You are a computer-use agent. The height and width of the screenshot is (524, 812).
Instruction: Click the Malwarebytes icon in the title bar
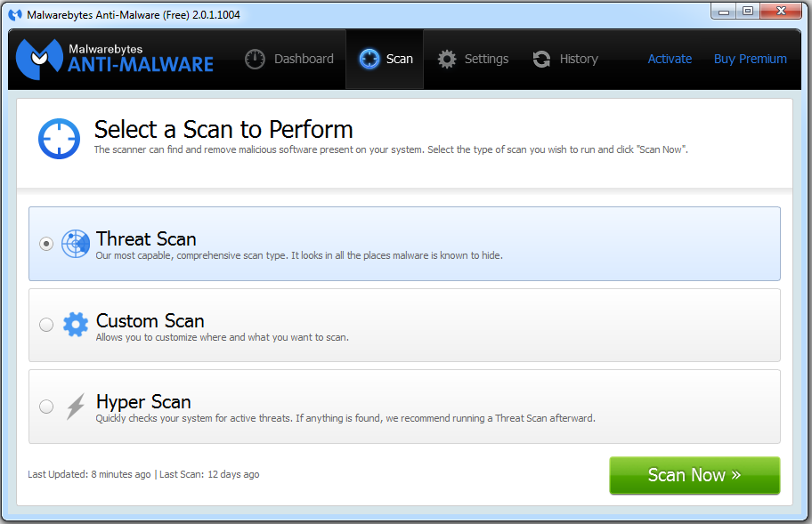pos(15,15)
